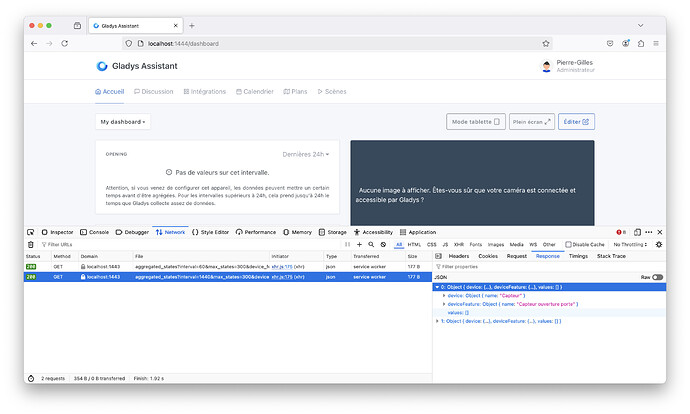Image resolution: width=690 pixels, height=414 pixels.
Task: Expand the deviceFeature object node
Action: [x=445, y=304]
